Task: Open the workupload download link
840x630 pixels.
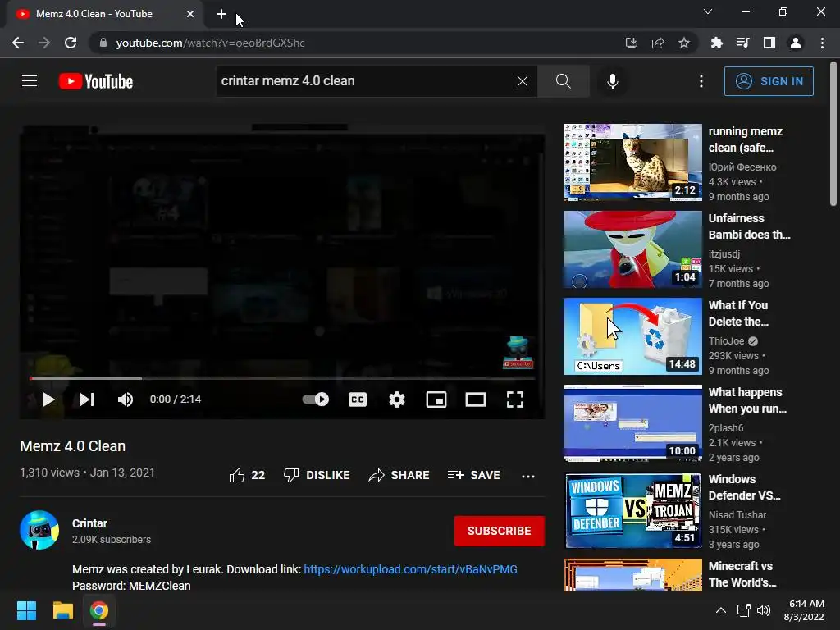Action: coord(410,569)
